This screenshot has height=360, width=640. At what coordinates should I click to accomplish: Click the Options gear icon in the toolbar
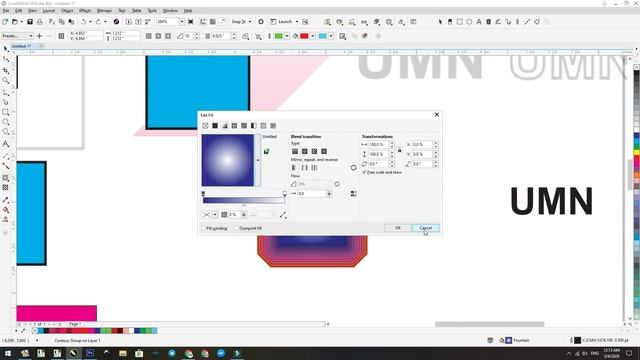click(261, 22)
